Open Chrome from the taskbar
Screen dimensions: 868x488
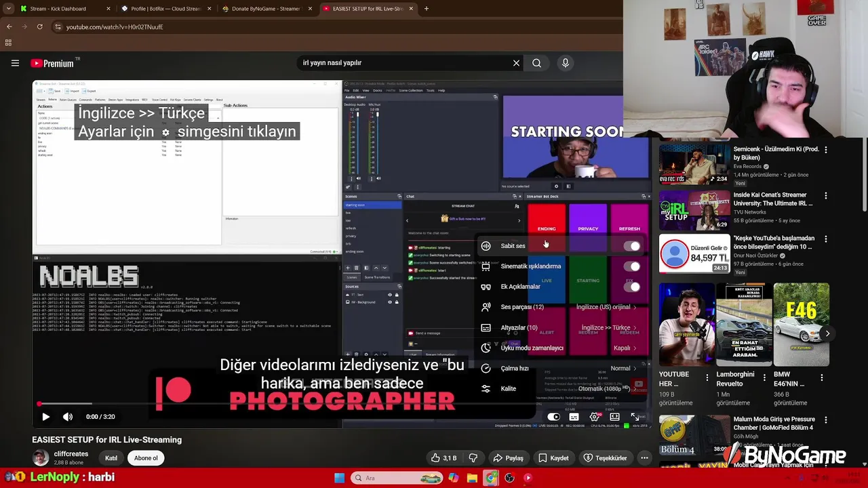(x=491, y=478)
